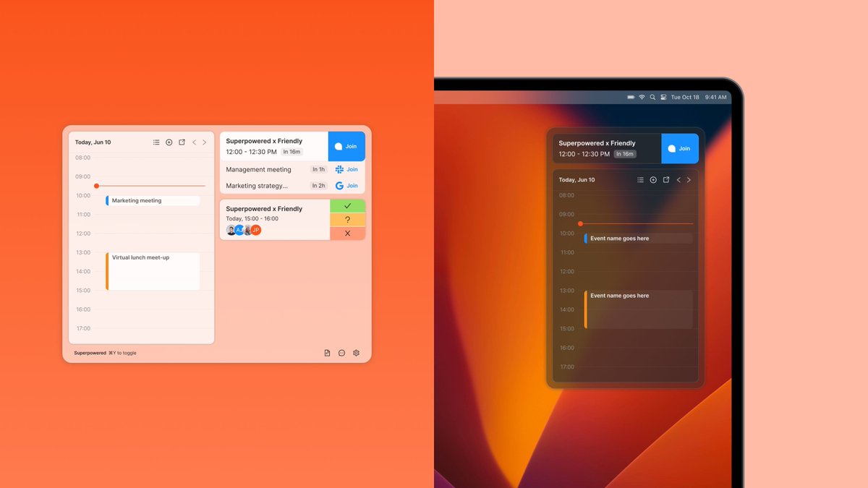Open external link icon in light calendar header
868x488 pixels.
tap(182, 142)
